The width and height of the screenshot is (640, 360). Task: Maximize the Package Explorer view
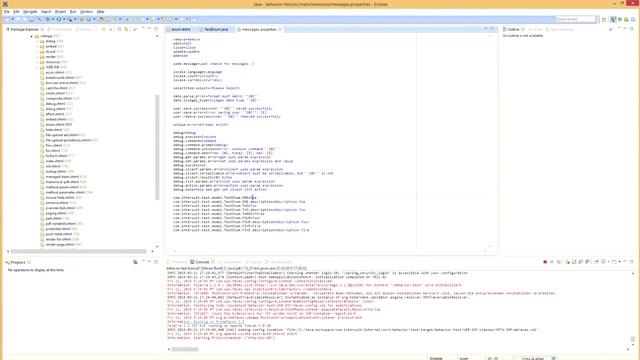click(x=156, y=29)
